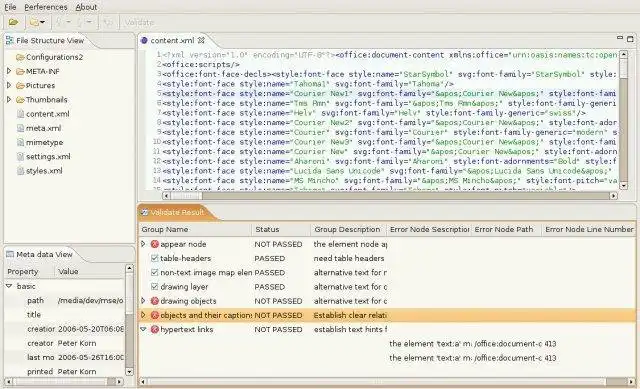Open the Preferences menu
The width and height of the screenshot is (640, 389).
pyautogui.click(x=46, y=7)
